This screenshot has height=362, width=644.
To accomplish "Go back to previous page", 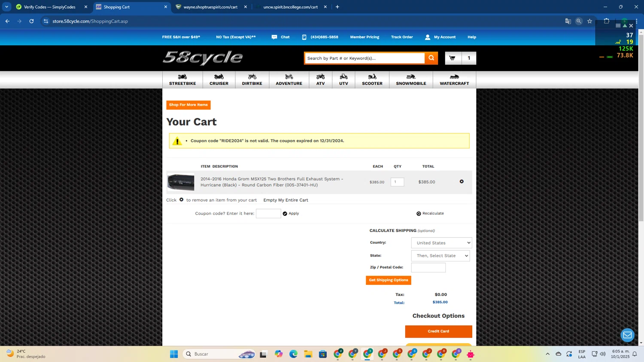I will coord(7,21).
